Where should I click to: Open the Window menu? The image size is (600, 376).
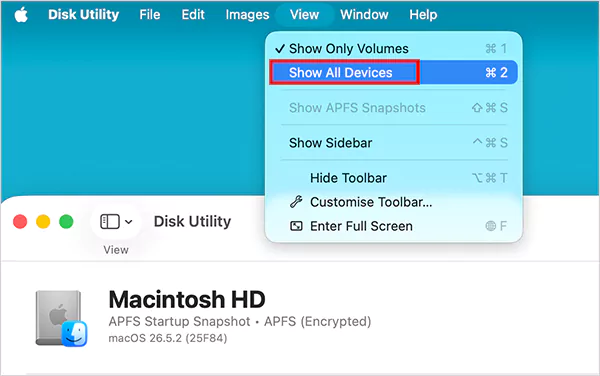pyautogui.click(x=364, y=15)
